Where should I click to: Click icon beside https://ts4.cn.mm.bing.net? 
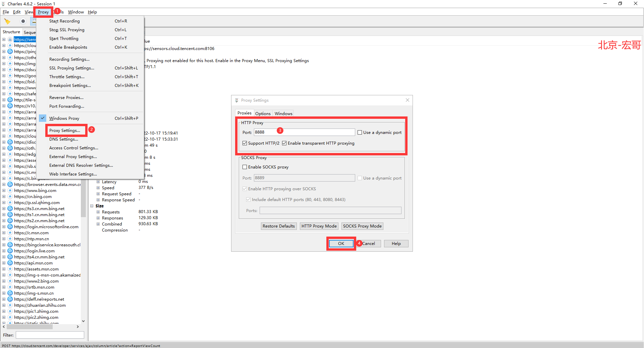[x=10, y=257]
